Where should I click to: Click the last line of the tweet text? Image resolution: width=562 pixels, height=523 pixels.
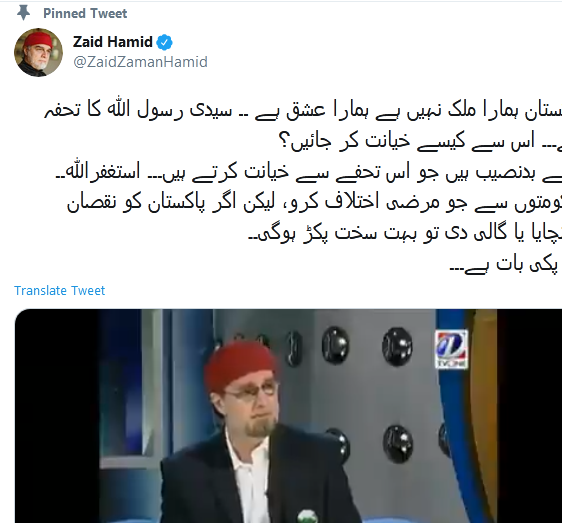tap(505, 265)
